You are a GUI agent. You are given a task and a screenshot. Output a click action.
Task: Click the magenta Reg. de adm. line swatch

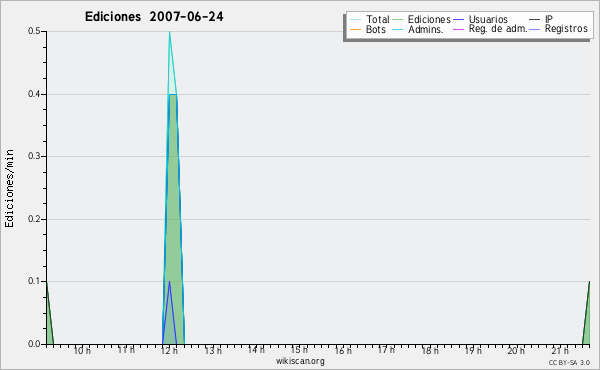(x=458, y=29)
